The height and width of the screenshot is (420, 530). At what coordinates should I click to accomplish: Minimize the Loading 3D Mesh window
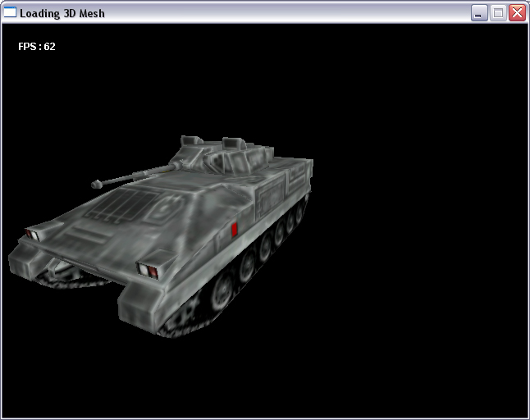pyautogui.click(x=479, y=13)
